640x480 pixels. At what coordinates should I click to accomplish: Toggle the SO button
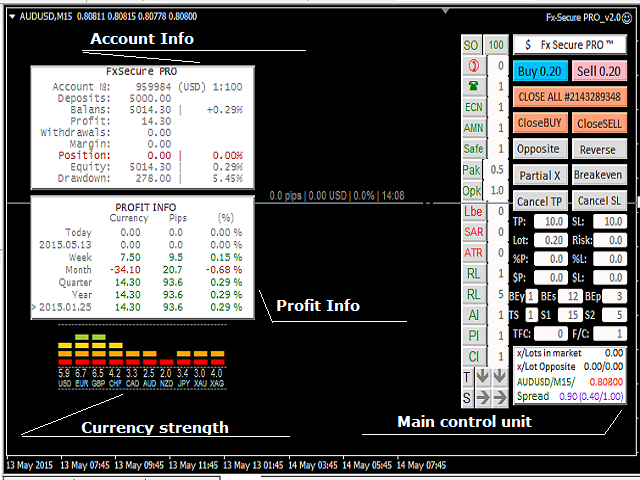pyautogui.click(x=472, y=45)
